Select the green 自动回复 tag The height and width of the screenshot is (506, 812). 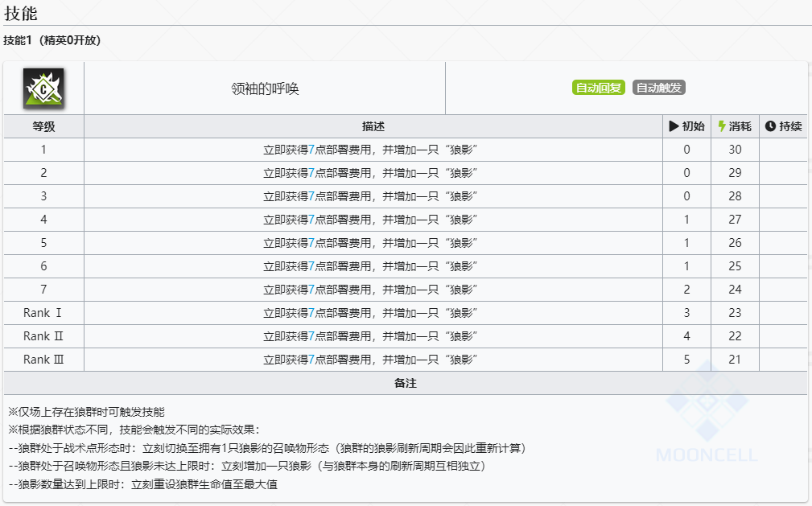pyautogui.click(x=598, y=88)
